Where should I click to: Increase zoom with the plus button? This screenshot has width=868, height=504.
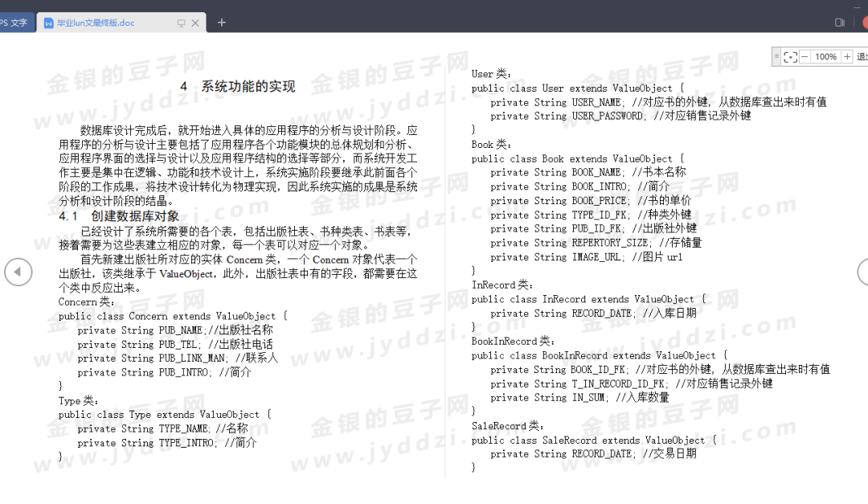coord(847,56)
